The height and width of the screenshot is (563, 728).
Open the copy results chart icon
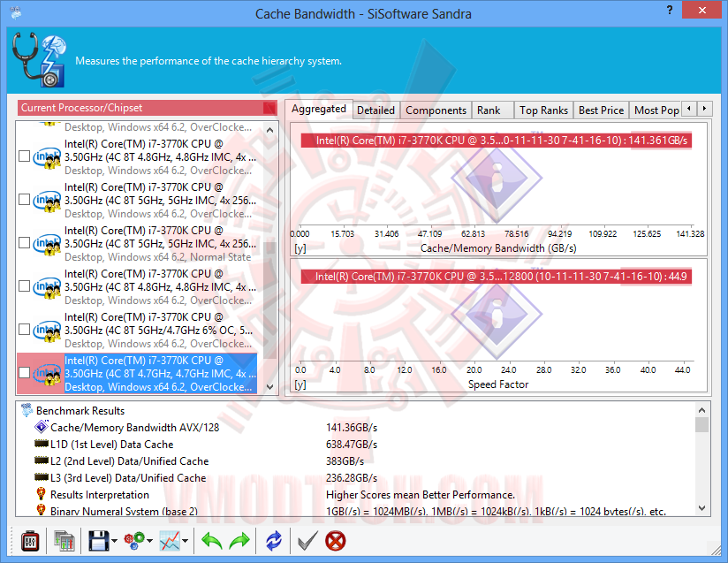[64, 541]
